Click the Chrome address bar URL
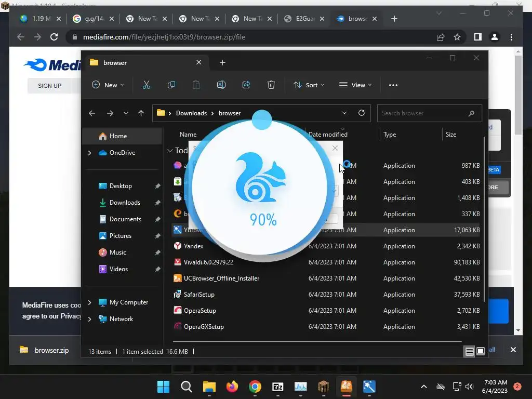Screen dimensions: 532x399 click(x=164, y=37)
